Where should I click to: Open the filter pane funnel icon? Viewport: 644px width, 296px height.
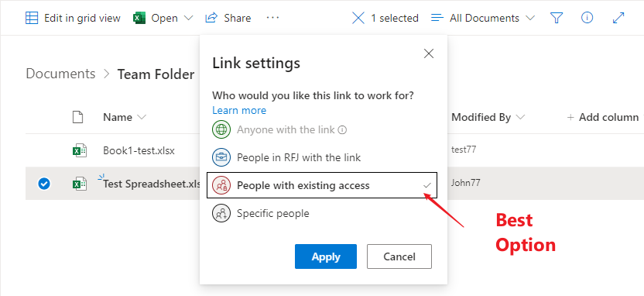tap(557, 18)
